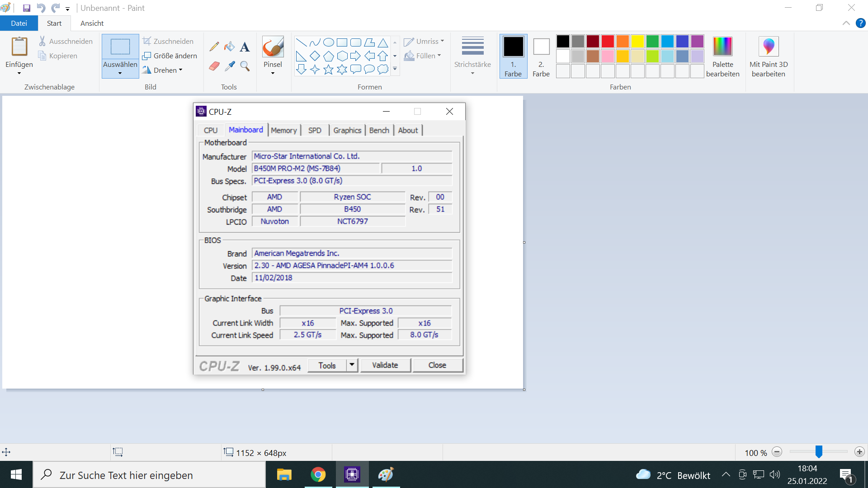Click Palette bearbeiten button
The height and width of the screenshot is (488, 868).
point(722,56)
